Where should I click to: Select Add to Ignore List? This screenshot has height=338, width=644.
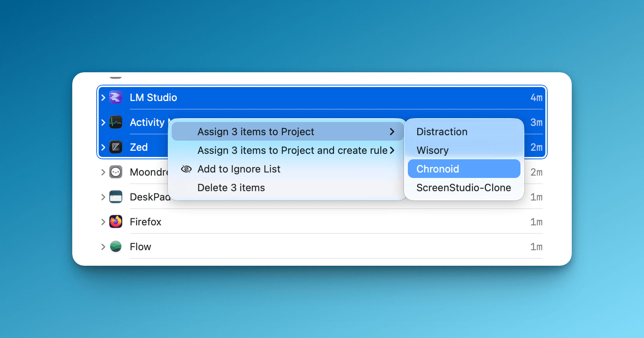click(239, 169)
